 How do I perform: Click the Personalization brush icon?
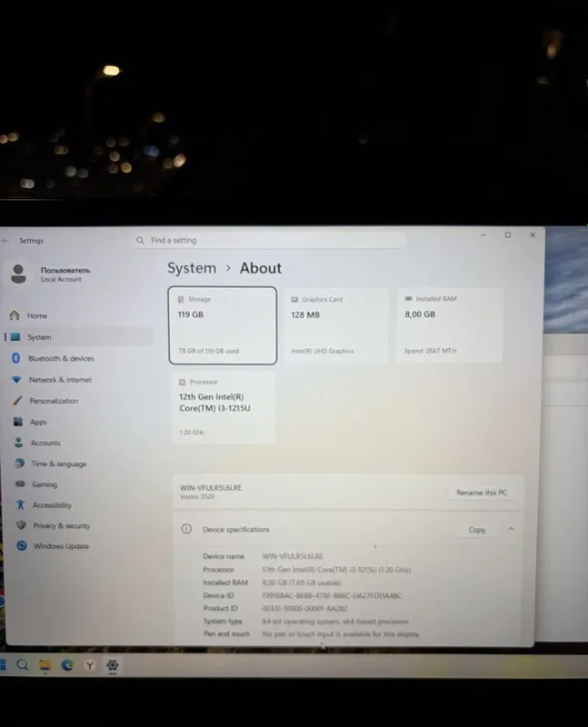[17, 400]
